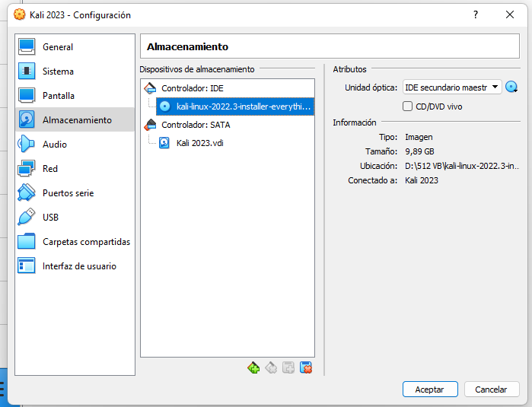Viewport: 532px width, 407px height.
Task: Click the USB label in sidebar
Action: pos(50,218)
